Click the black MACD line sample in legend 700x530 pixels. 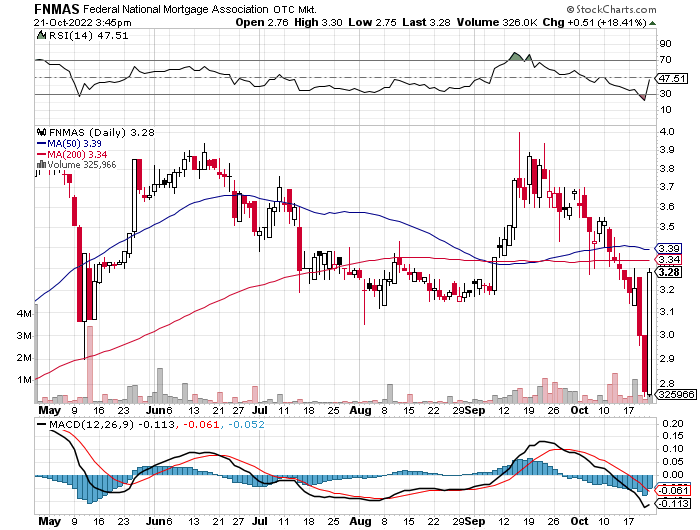click(x=42, y=424)
